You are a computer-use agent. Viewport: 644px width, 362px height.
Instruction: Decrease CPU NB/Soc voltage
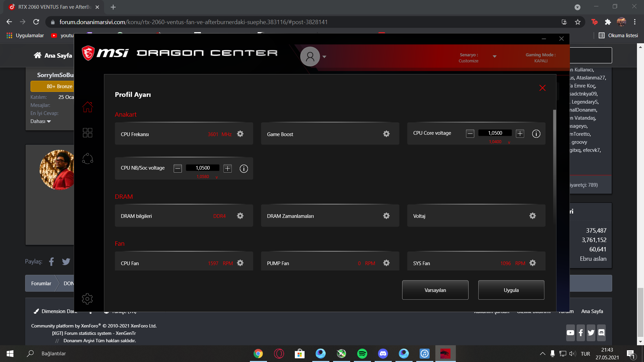pos(178,169)
